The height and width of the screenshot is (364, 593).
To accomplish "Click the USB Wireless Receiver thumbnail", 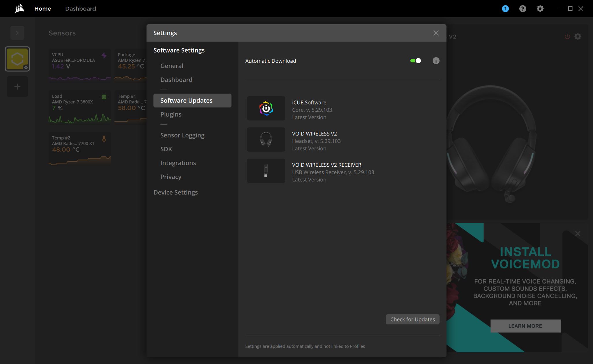I will click(x=266, y=171).
